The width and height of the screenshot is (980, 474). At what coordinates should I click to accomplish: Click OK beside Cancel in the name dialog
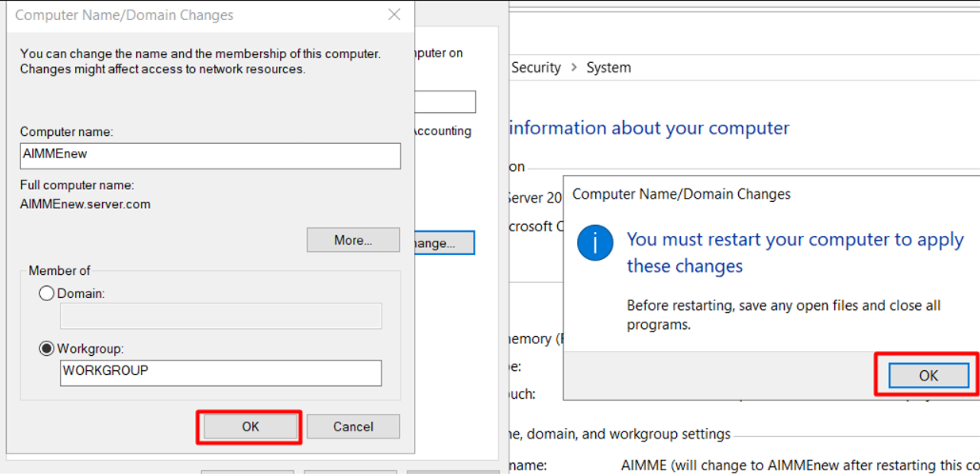(x=250, y=426)
